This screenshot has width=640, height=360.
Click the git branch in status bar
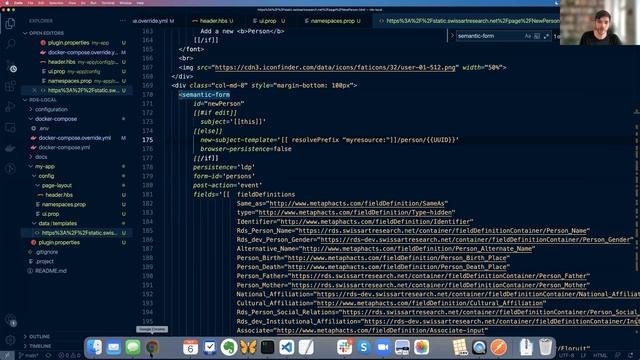click(x=29, y=356)
